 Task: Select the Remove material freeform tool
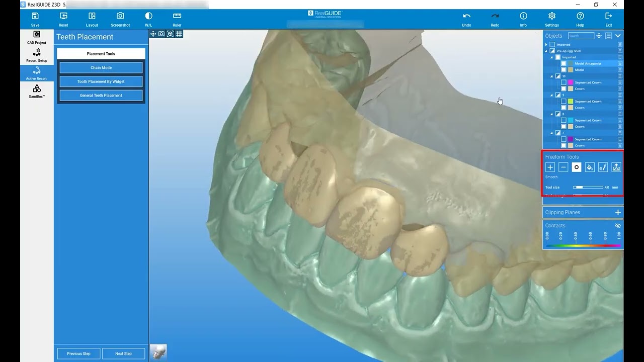tap(563, 167)
